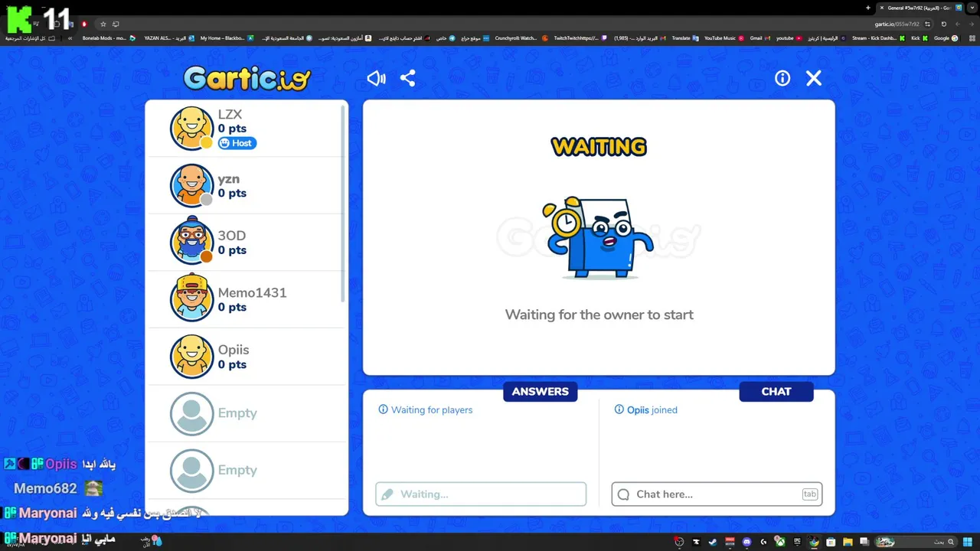Open Epic Games Launcher from taskbar
980x551 pixels.
(797, 542)
